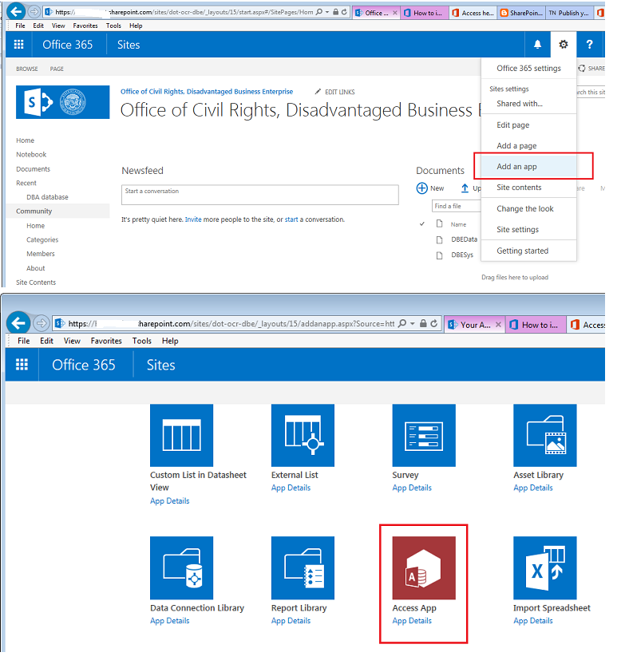Select the Data Connection Library tile
Image resolution: width=629 pixels, height=672 pixels.
181,568
